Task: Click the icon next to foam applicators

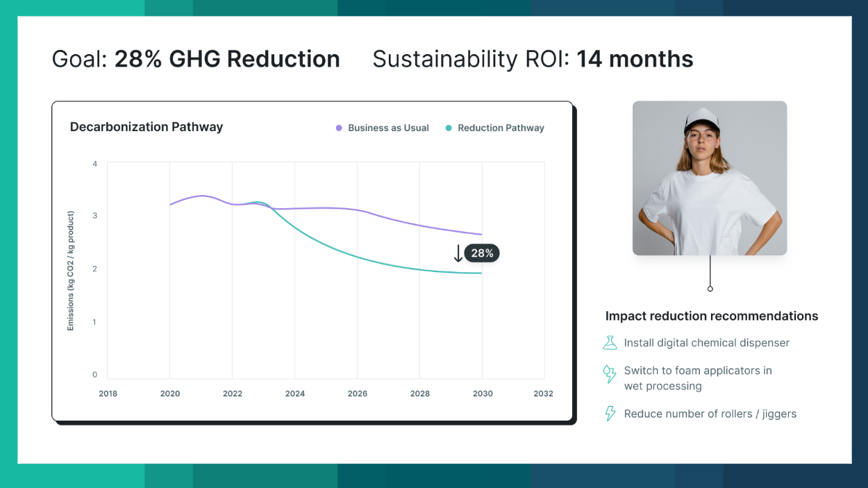Action: (610, 375)
